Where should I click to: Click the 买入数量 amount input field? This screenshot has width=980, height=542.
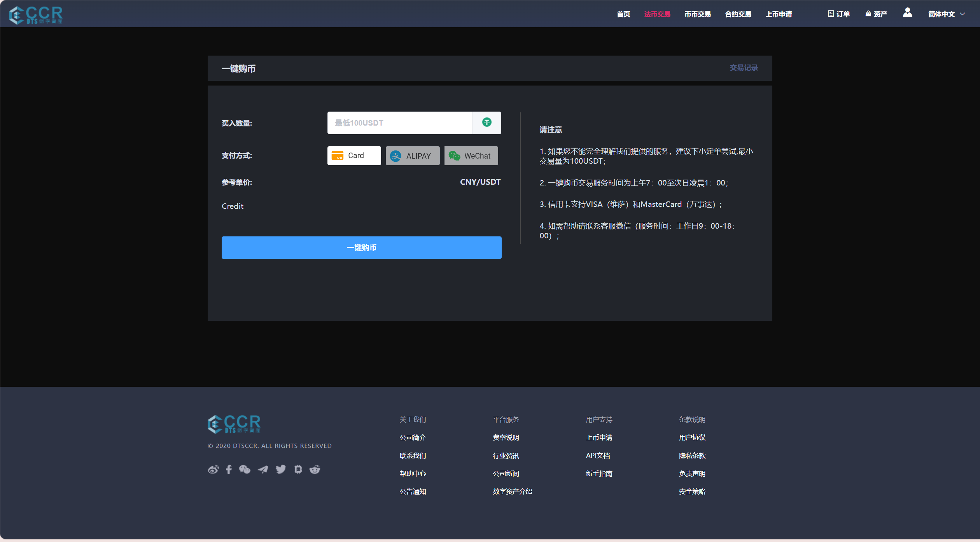[x=400, y=123]
